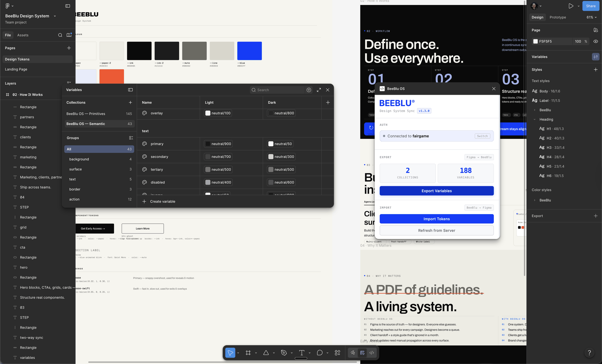602x364 pixels.
Task: Toggle the Design mode toolbar switch
Action: coord(362,353)
